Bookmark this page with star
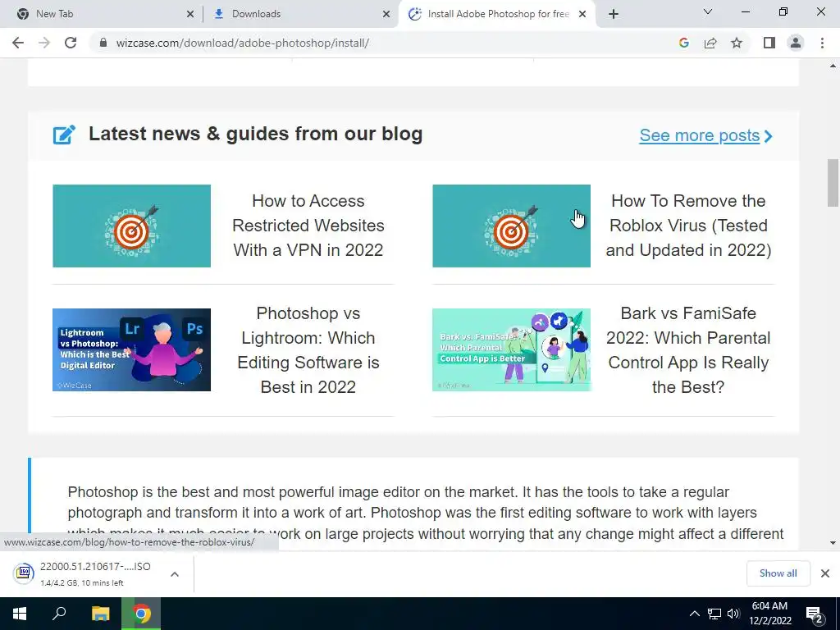This screenshot has height=630, width=840. point(737,43)
